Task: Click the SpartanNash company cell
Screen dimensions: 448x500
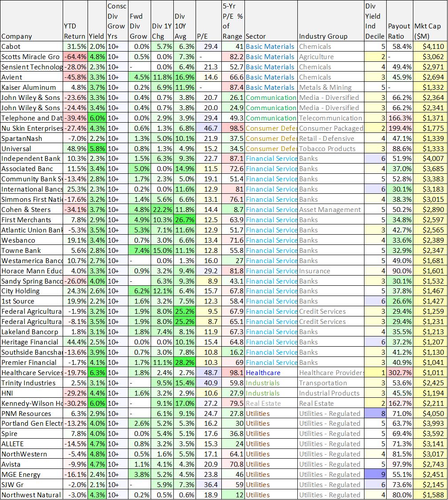Action: click(32, 138)
